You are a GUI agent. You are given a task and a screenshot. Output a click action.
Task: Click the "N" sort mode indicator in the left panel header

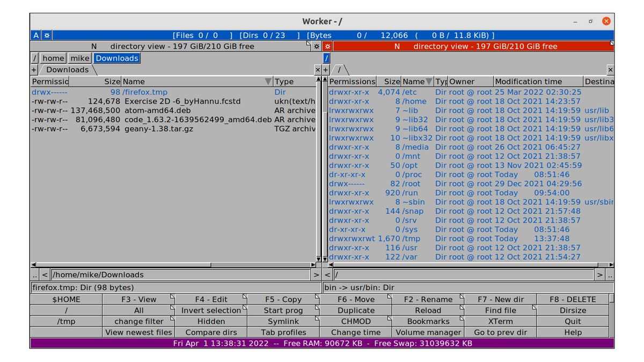94,47
